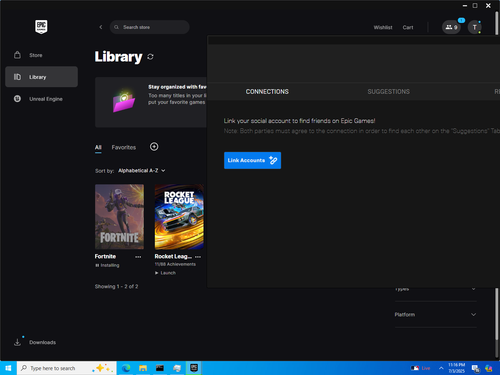Image resolution: width=500 pixels, height=375 pixels.
Task: Select Library in the sidebar
Action: tap(41, 77)
